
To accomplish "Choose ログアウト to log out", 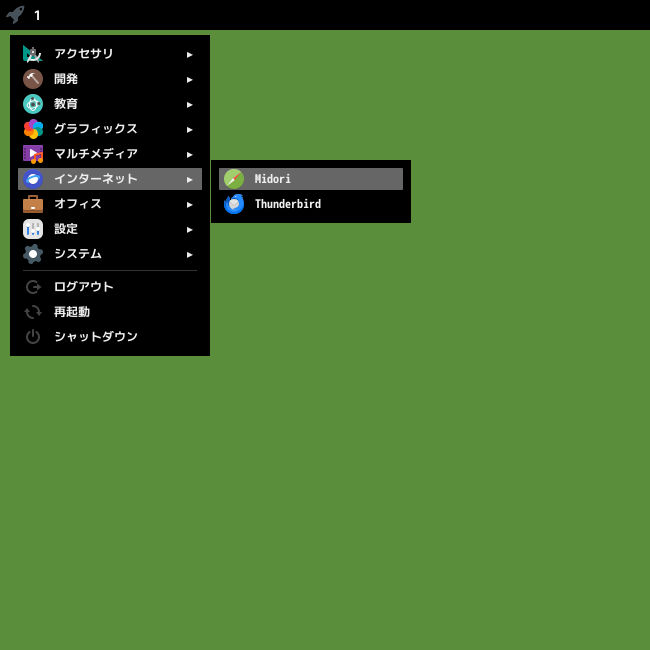I will (x=110, y=287).
